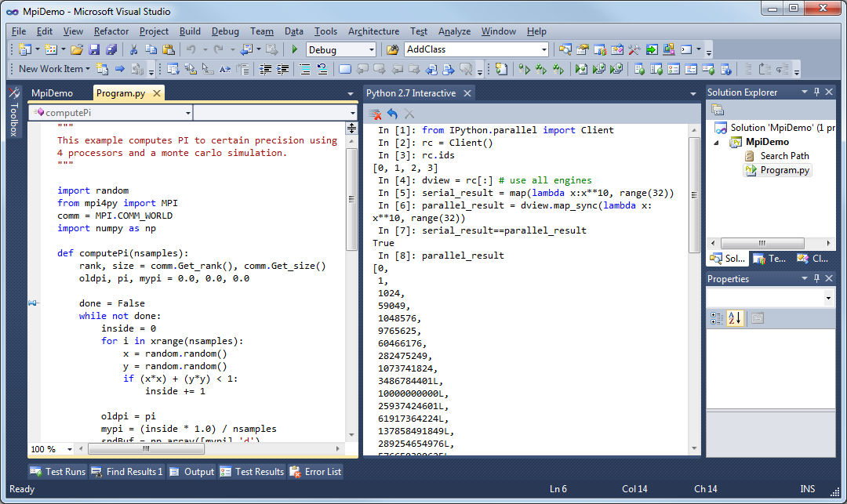The height and width of the screenshot is (504, 847).
Task: Select the Cut icon in the standard toolbar
Action: click(x=133, y=49)
